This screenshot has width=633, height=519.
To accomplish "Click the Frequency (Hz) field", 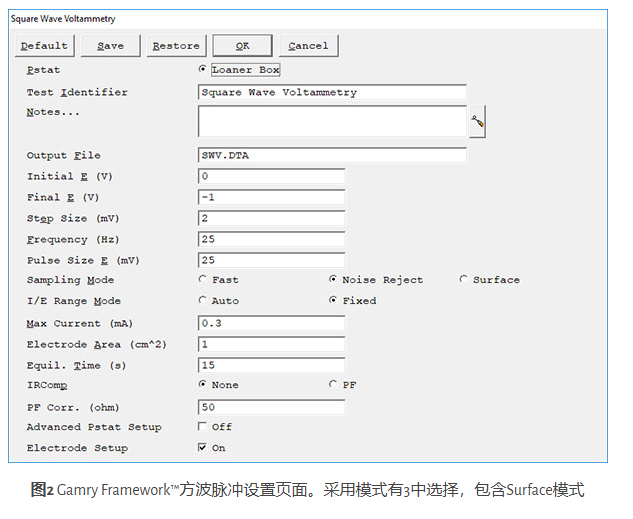I will point(271,239).
